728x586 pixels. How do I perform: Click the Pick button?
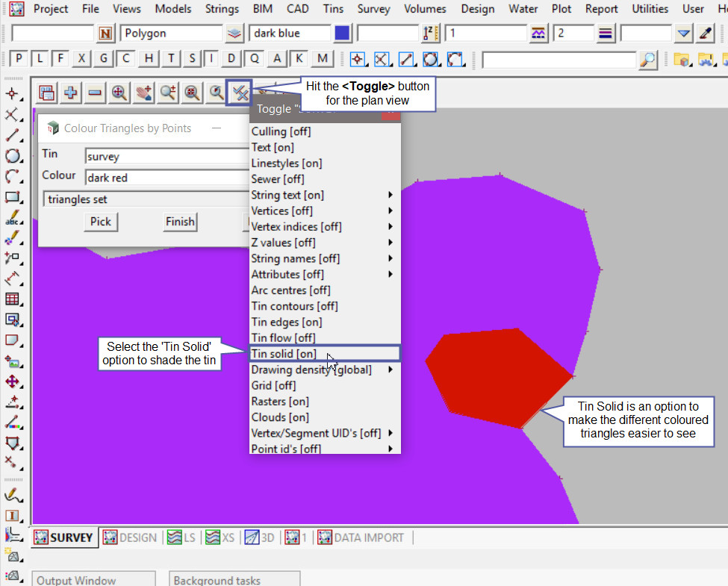(101, 222)
